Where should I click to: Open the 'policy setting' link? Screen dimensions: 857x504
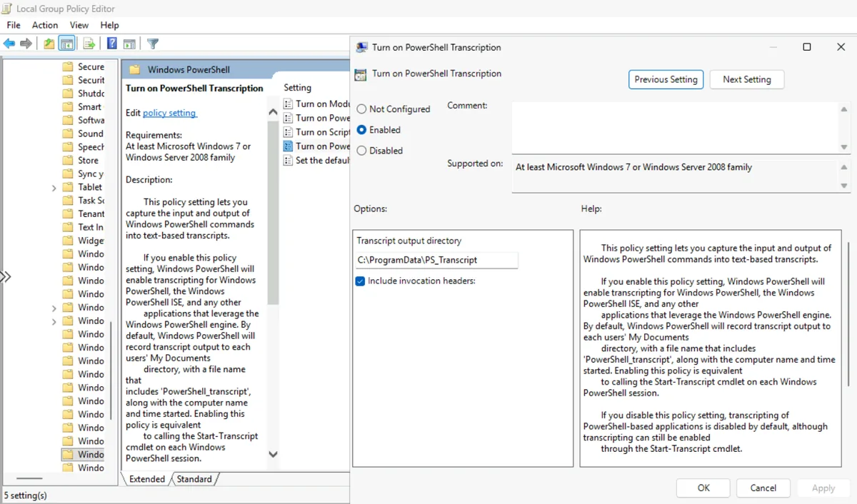pos(169,113)
